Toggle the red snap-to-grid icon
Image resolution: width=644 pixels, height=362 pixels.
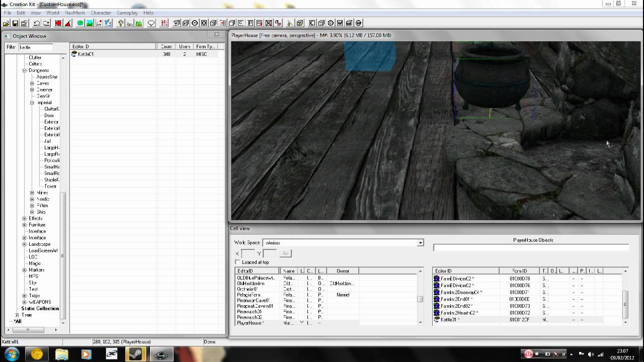click(x=58, y=23)
